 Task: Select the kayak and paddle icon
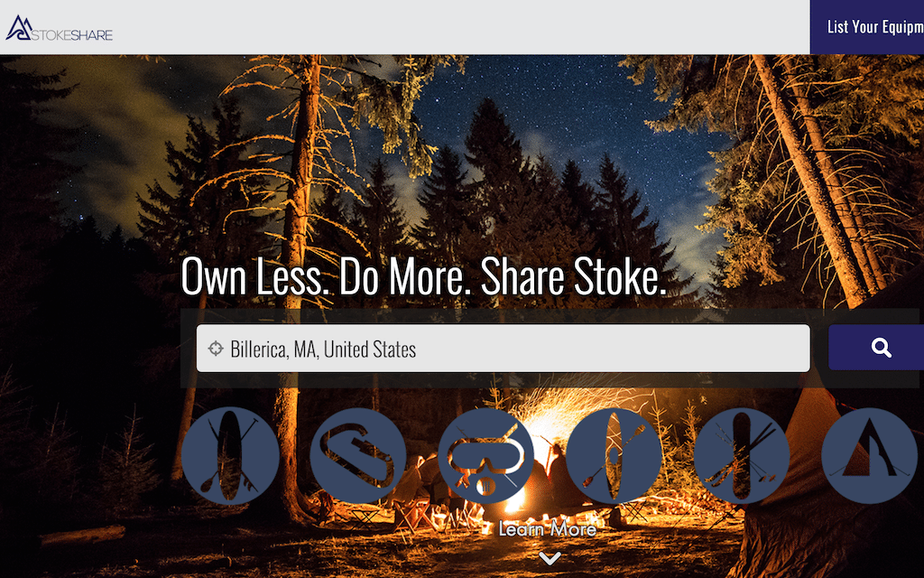pyautogui.click(x=614, y=455)
